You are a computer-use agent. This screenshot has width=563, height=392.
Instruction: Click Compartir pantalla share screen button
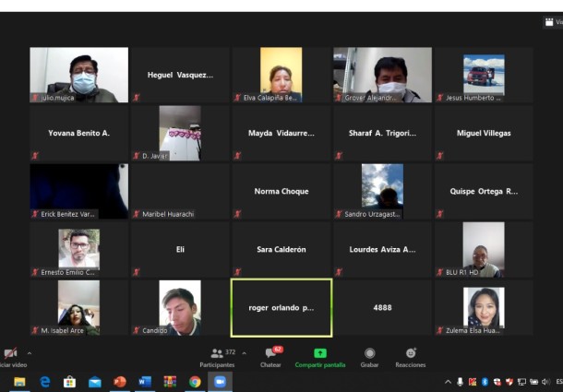(x=320, y=356)
